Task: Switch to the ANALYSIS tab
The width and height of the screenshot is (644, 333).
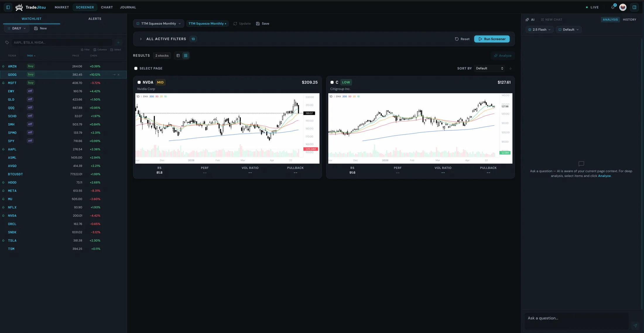Action: pyautogui.click(x=610, y=20)
